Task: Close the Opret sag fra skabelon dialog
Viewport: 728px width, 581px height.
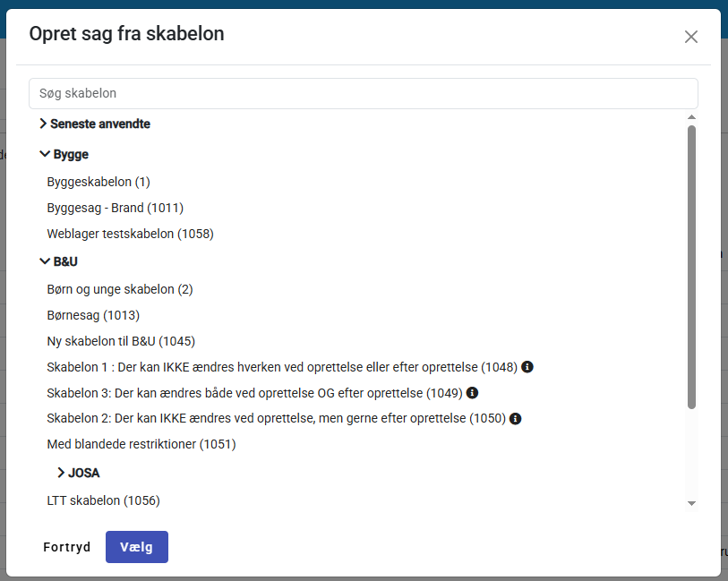Action: 691,37
